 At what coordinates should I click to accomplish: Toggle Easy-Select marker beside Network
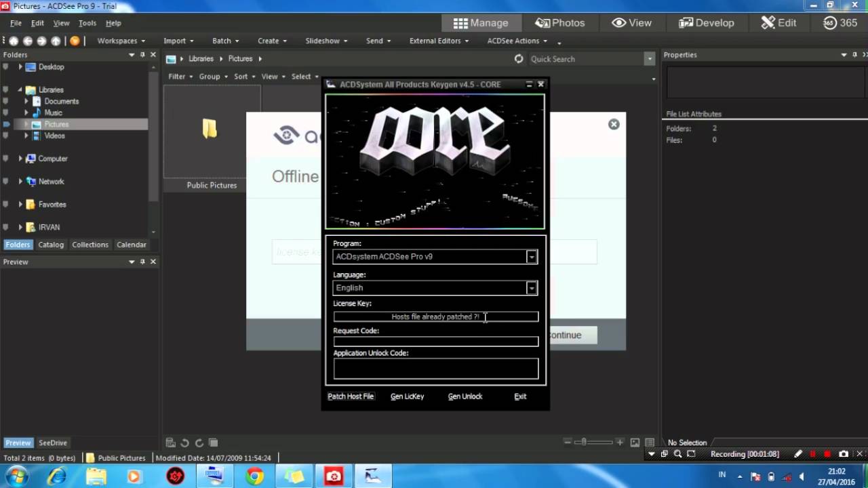[x=5, y=182]
